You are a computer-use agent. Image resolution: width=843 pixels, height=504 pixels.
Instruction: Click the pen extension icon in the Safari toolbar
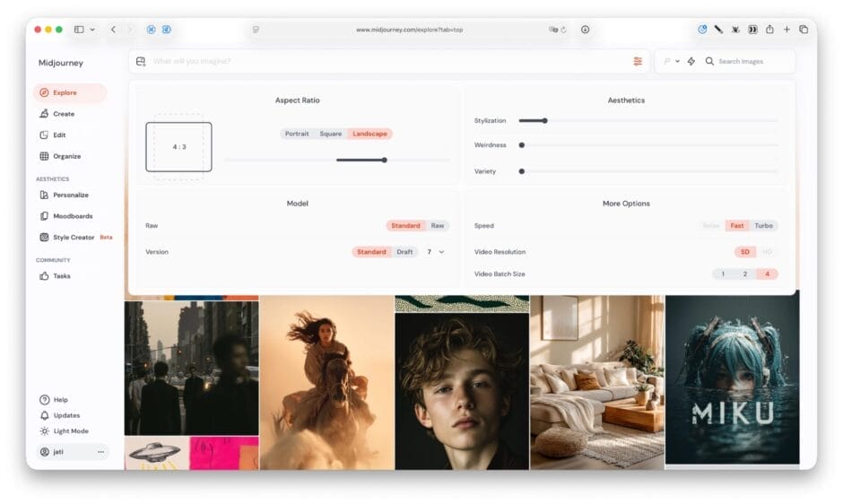[718, 30]
